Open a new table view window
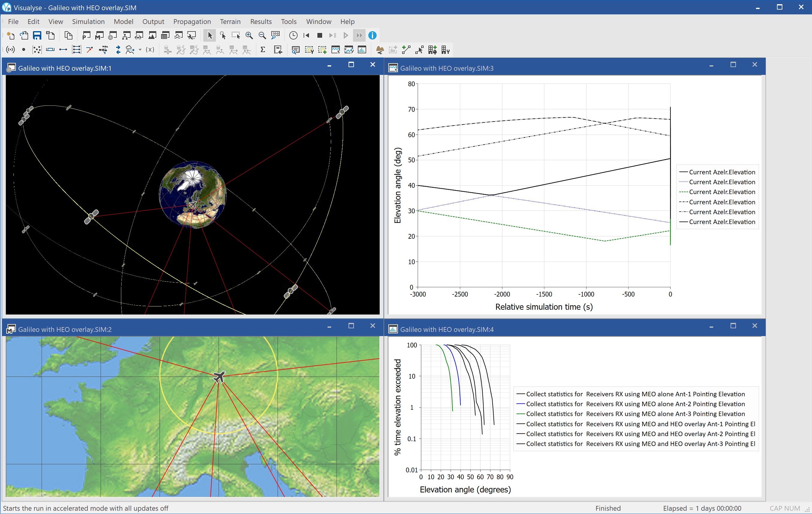This screenshot has width=812, height=514. pos(165,35)
